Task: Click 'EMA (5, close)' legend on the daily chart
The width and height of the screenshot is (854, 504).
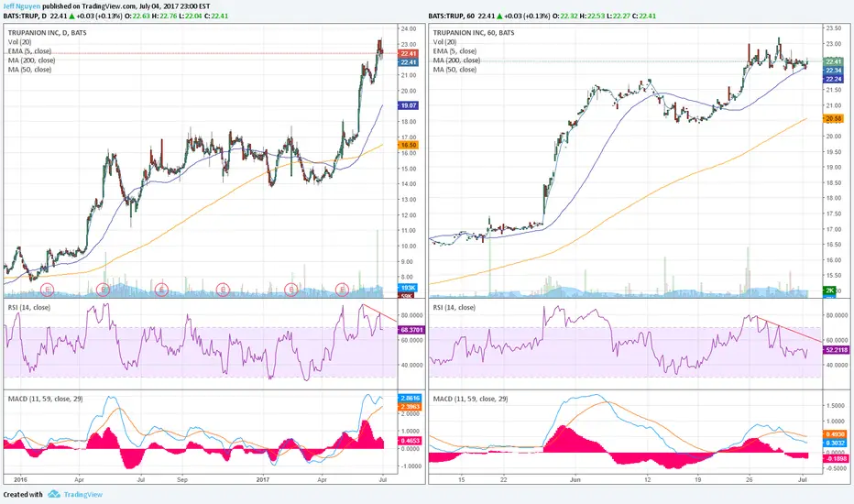Action: [29, 51]
